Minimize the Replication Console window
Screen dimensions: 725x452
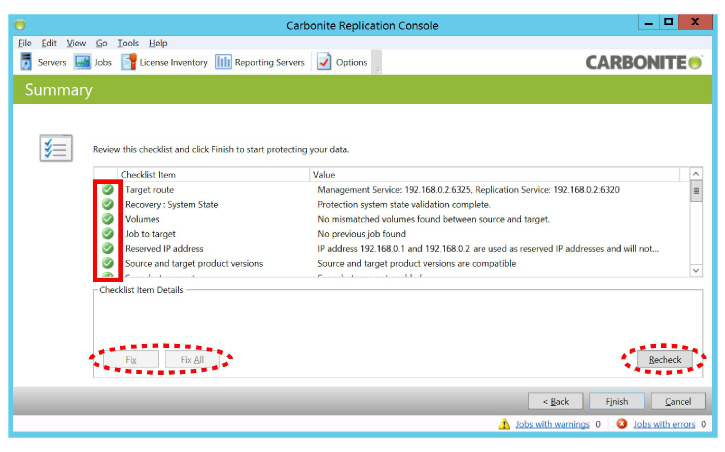[x=649, y=22]
